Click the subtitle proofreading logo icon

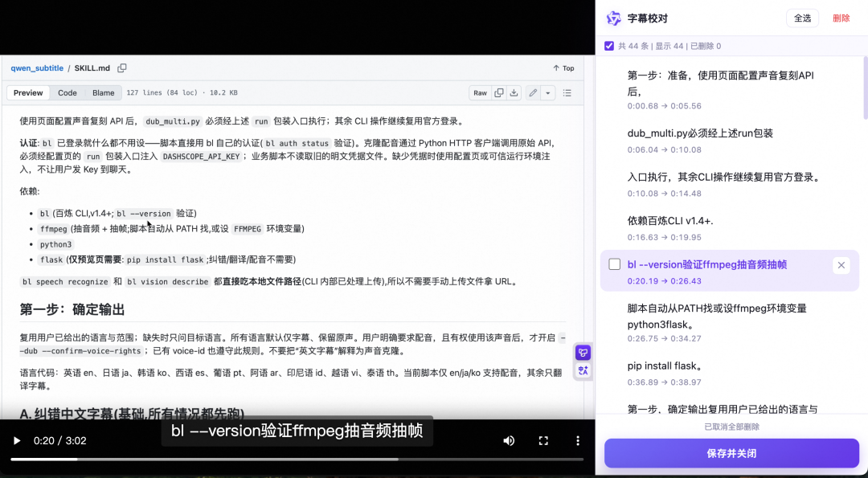614,18
